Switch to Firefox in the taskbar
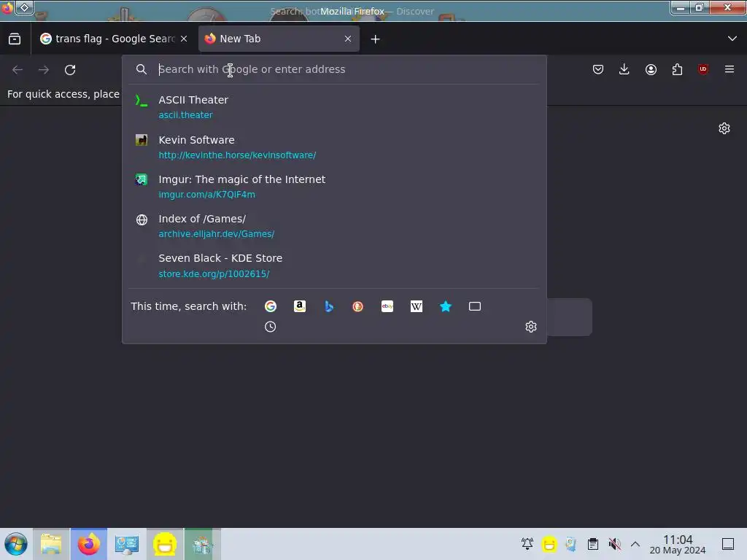747x560 pixels. [x=89, y=544]
